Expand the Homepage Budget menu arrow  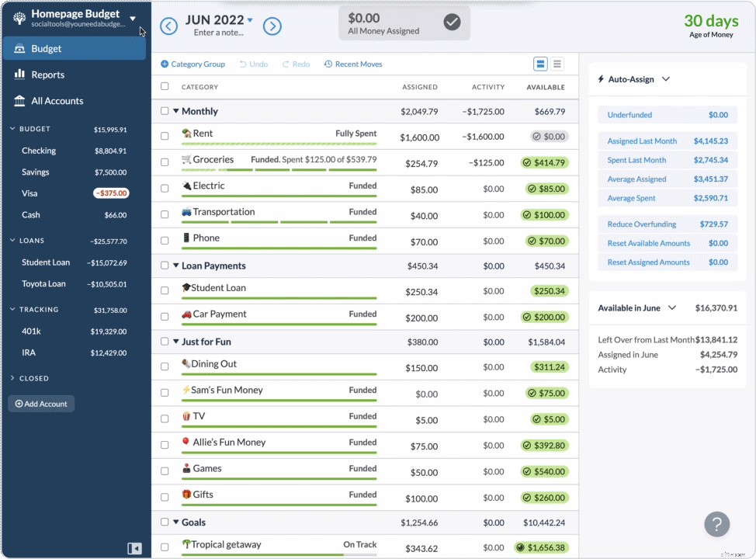132,19
